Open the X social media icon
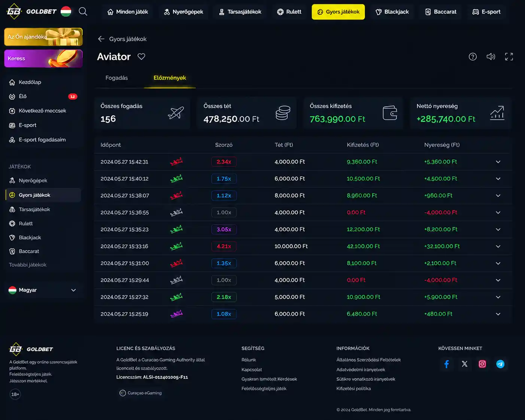525x420 pixels. click(x=464, y=364)
